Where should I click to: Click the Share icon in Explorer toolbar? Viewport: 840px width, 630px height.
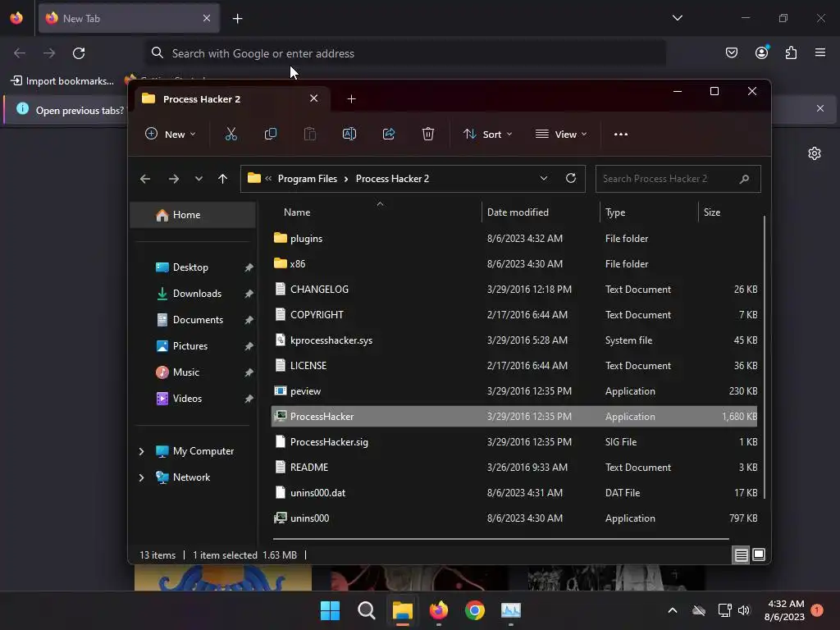click(x=389, y=134)
